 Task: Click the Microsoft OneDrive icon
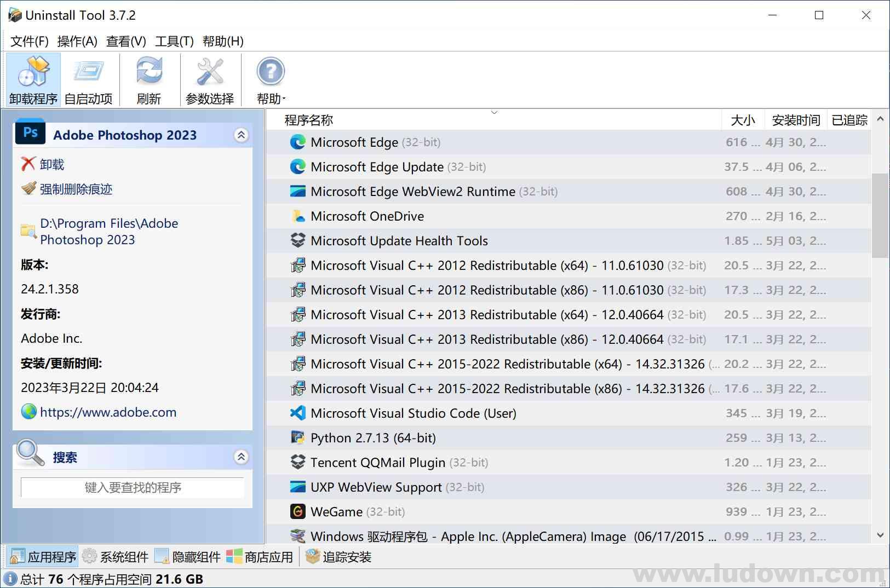point(297,216)
